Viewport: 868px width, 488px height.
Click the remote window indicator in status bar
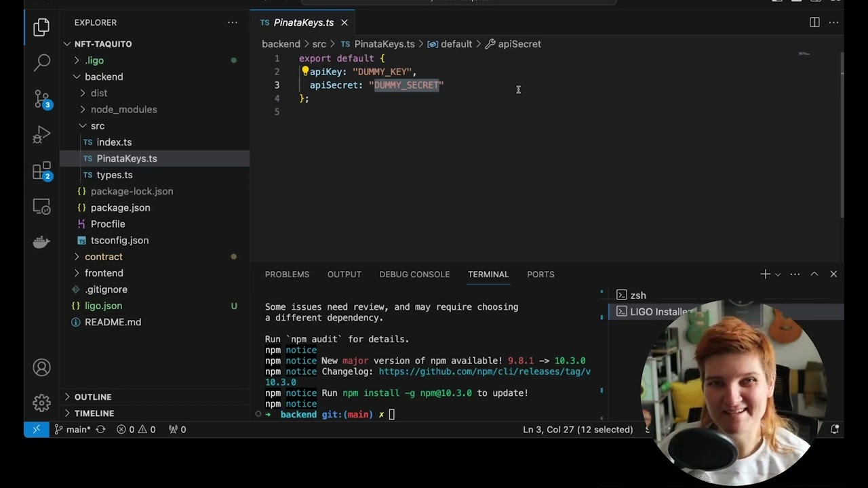click(x=36, y=429)
